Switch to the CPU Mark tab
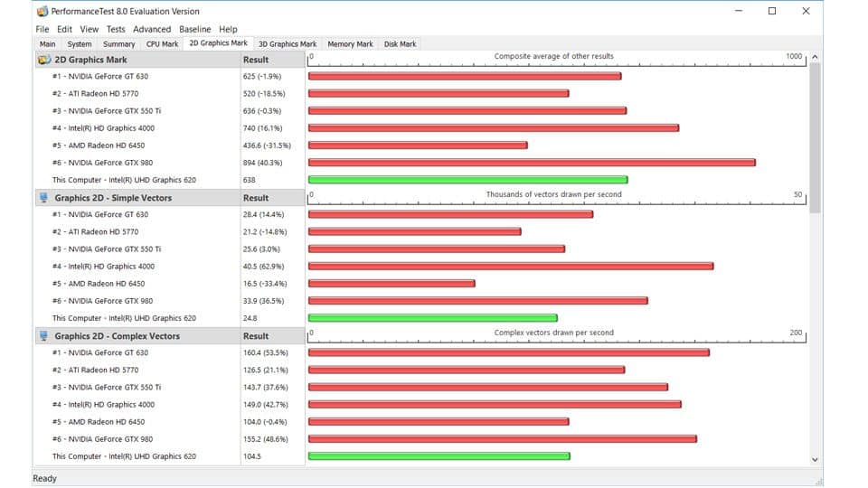868x488 pixels. pos(163,43)
